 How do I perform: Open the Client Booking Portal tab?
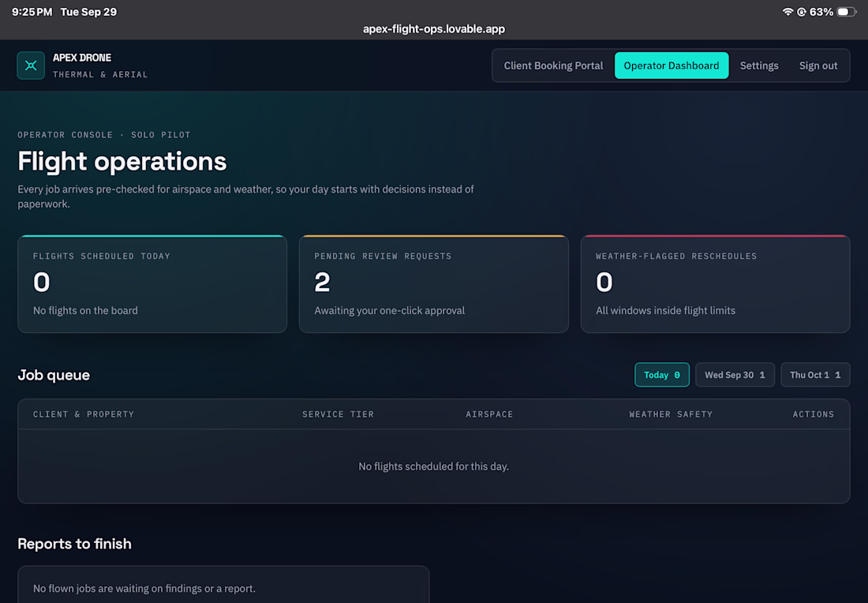point(553,66)
